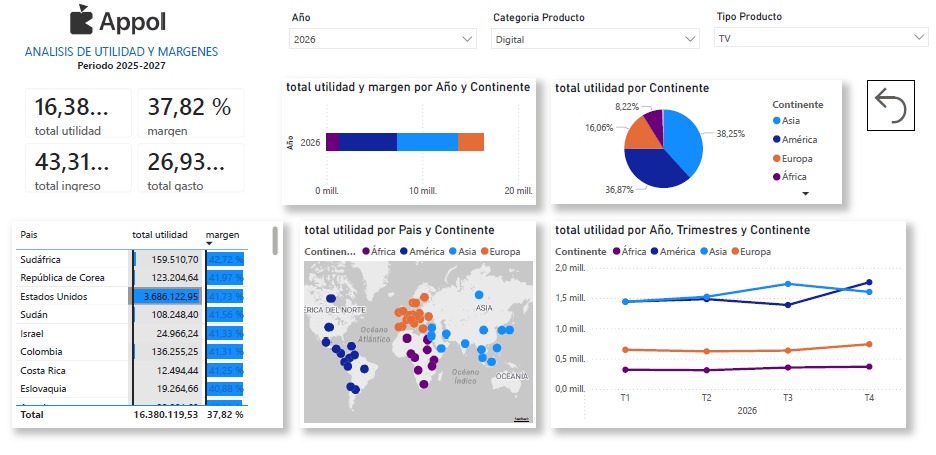Click América marker in pie chart legend
The width and height of the screenshot is (936, 455).
pos(778,140)
